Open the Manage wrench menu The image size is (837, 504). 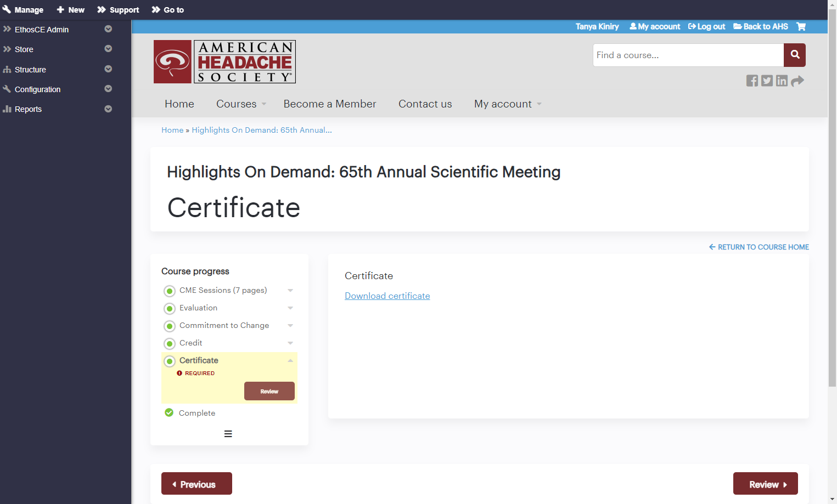[x=23, y=10]
